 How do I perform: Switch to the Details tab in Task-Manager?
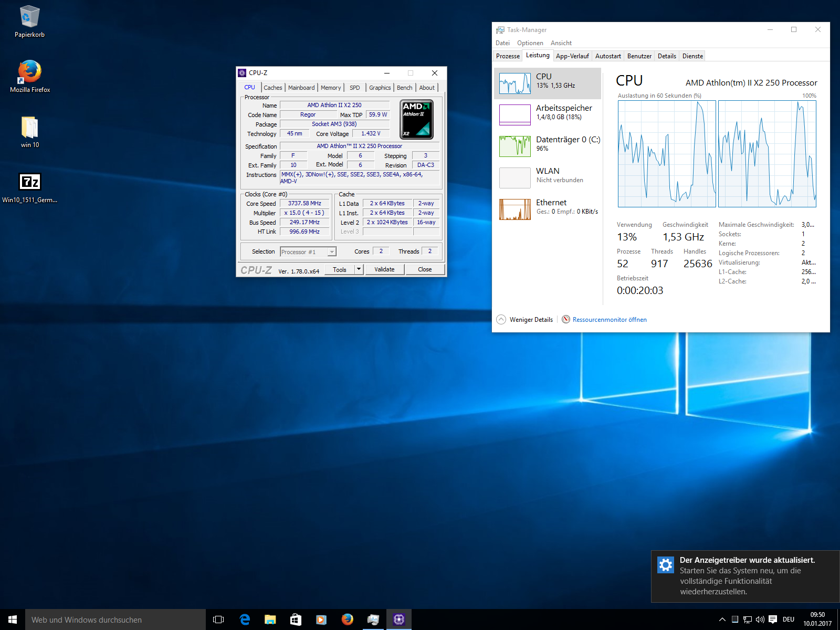pos(667,56)
